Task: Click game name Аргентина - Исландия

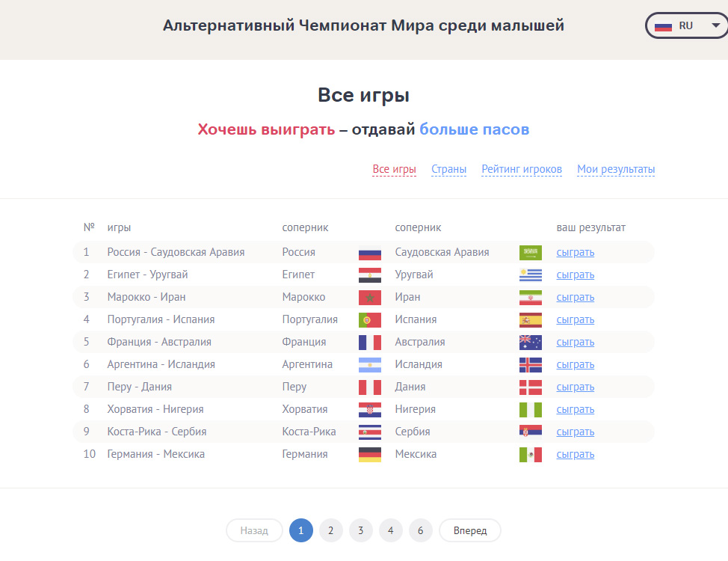Action: (x=161, y=364)
